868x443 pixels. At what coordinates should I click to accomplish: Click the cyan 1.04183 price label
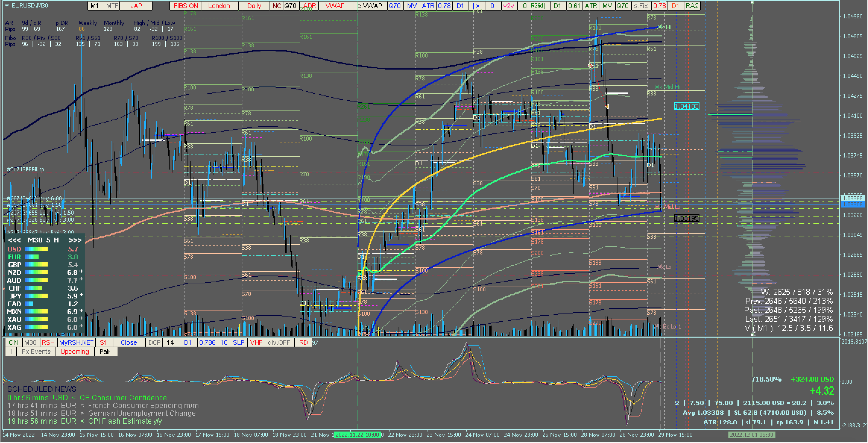[687, 106]
